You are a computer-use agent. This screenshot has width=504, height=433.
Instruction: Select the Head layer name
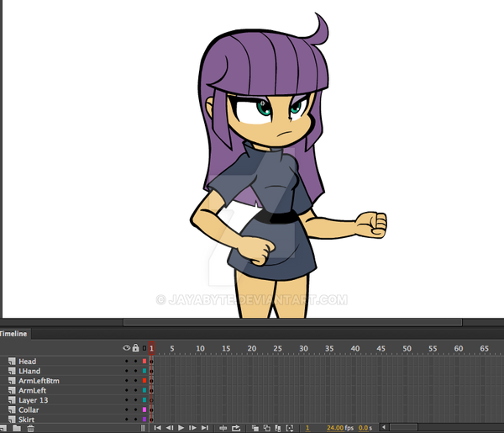(x=28, y=362)
